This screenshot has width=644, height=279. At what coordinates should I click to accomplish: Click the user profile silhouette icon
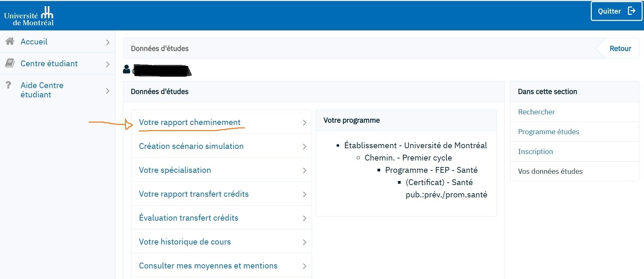click(x=127, y=69)
